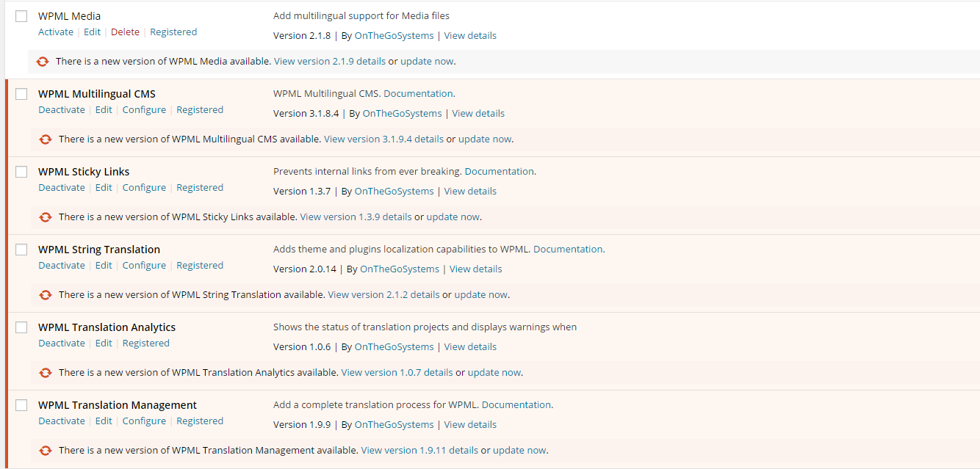This screenshot has width=980, height=469.
Task: Click Registered under WPML Translation Management
Action: coord(200,421)
